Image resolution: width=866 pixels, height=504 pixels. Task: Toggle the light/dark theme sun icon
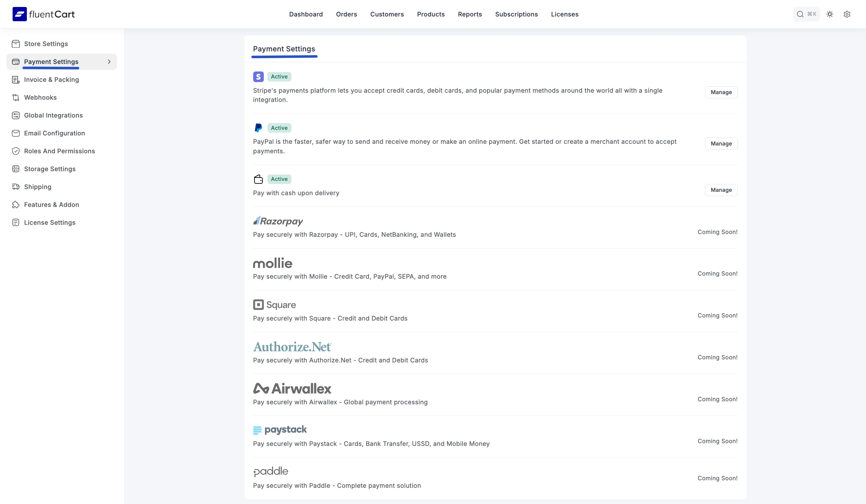[830, 14]
